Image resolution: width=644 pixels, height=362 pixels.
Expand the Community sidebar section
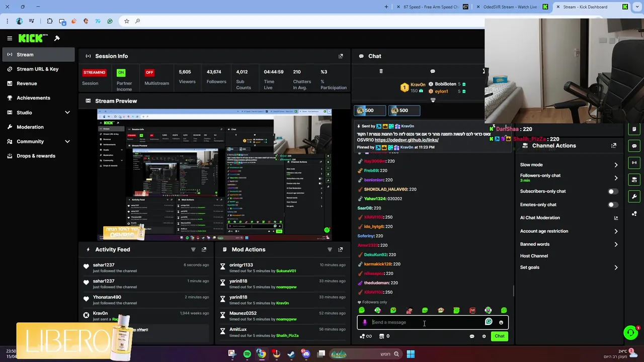pos(67,142)
